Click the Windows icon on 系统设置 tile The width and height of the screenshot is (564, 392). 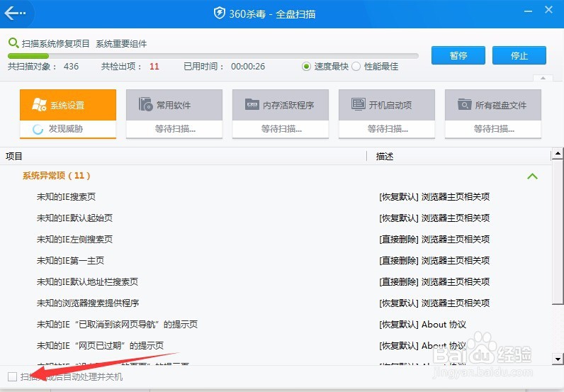tap(39, 105)
